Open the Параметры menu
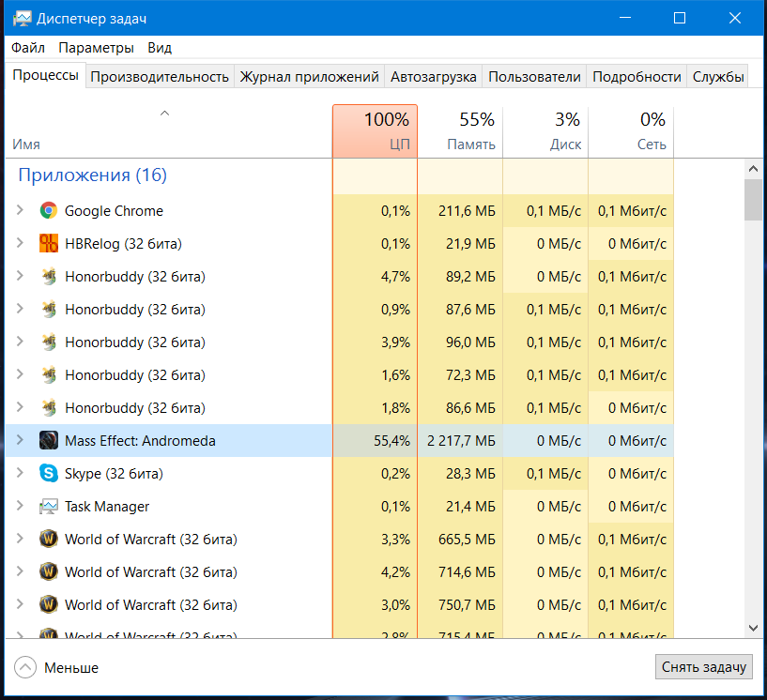This screenshot has height=700, width=767. pos(96,48)
